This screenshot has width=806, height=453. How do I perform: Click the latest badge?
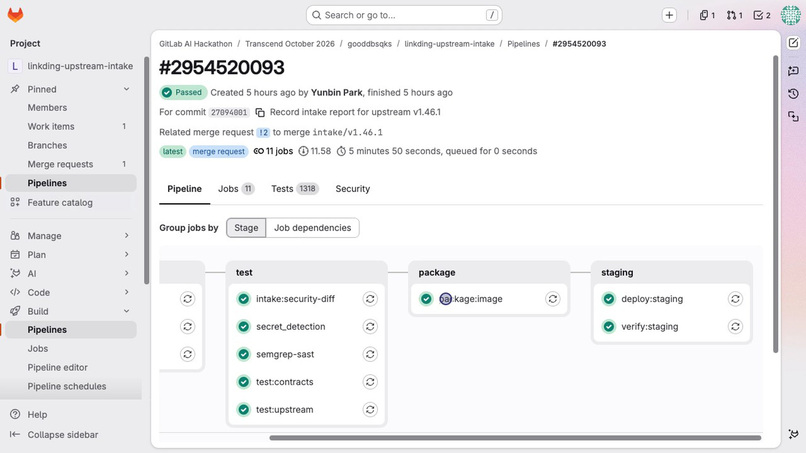(x=172, y=151)
